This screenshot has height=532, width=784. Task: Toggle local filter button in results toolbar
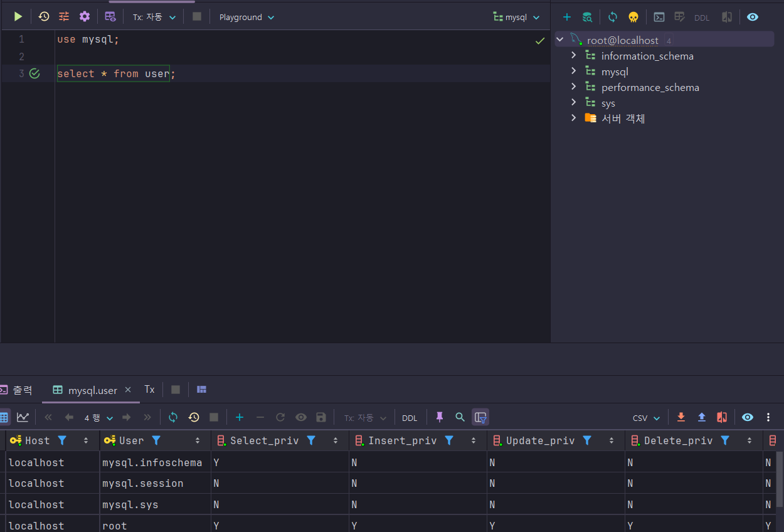(480, 417)
